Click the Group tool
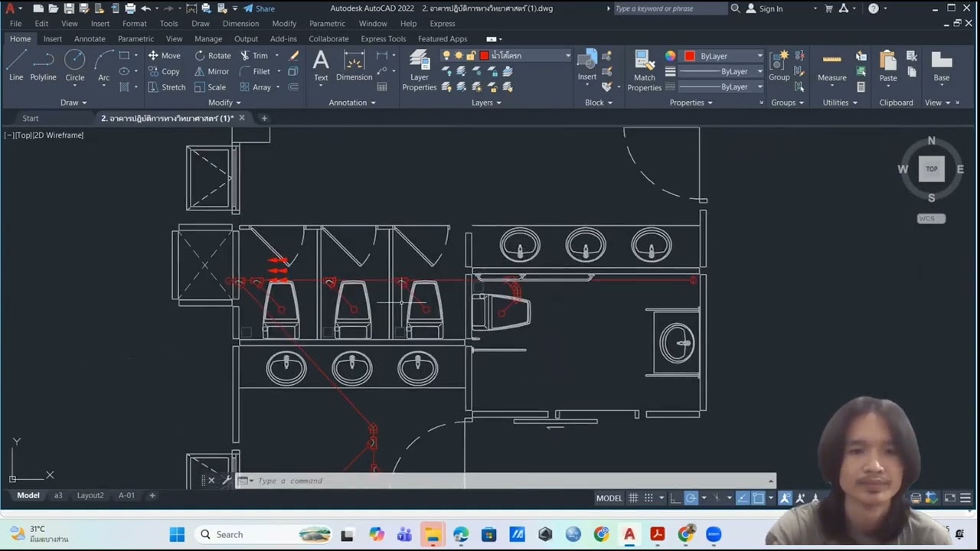 pos(779,65)
